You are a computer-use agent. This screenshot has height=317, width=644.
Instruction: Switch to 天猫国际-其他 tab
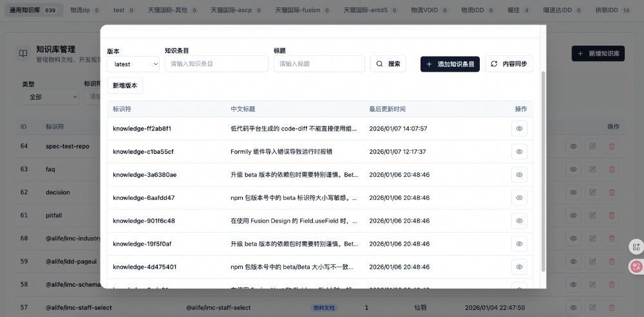[173, 10]
